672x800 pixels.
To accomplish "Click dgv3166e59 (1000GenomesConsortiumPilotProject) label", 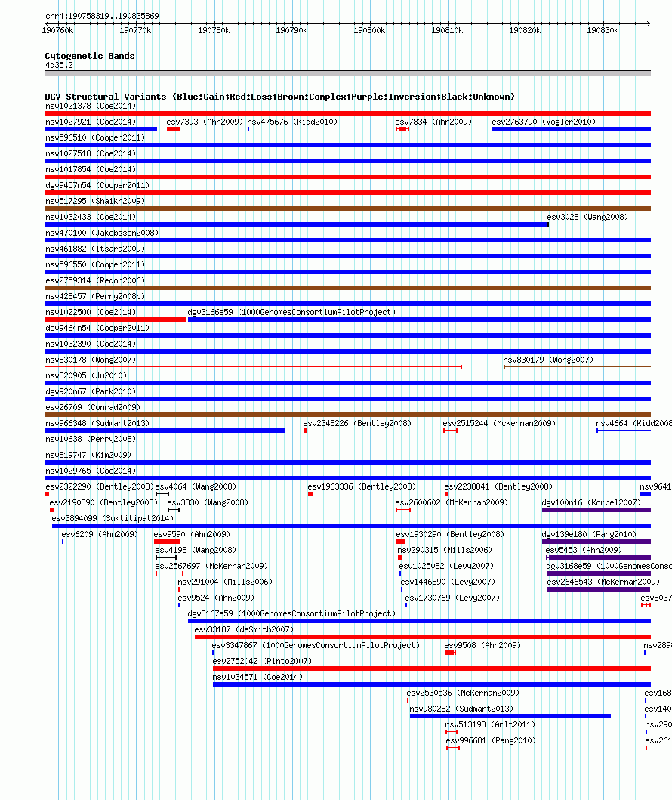I will [x=291, y=312].
